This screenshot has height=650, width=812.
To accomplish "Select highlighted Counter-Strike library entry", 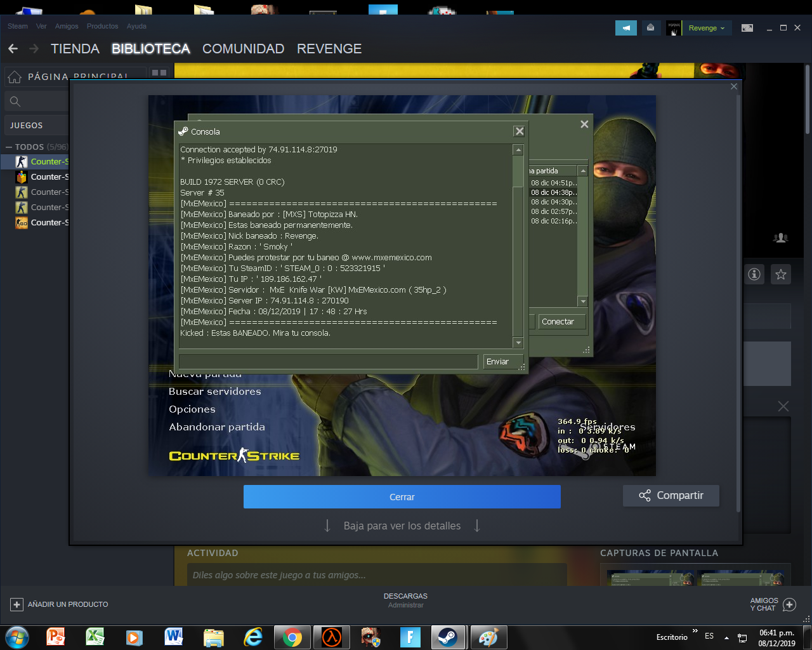I will click(35, 162).
